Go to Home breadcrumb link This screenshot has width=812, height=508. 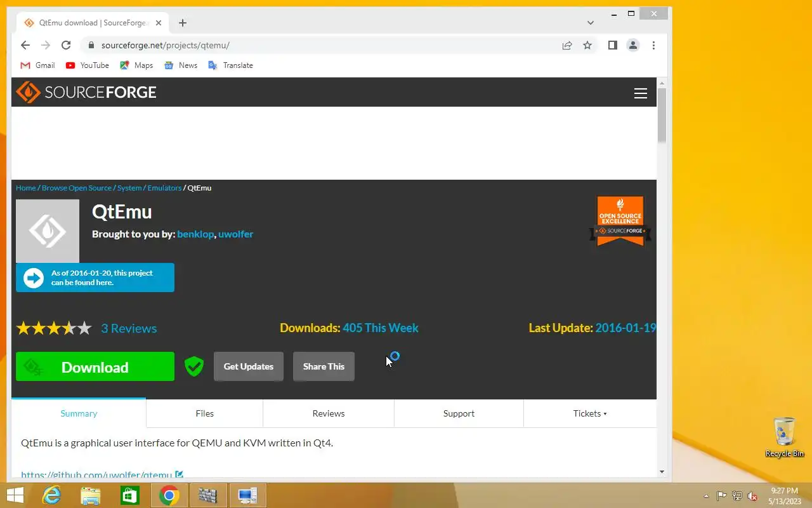click(26, 188)
